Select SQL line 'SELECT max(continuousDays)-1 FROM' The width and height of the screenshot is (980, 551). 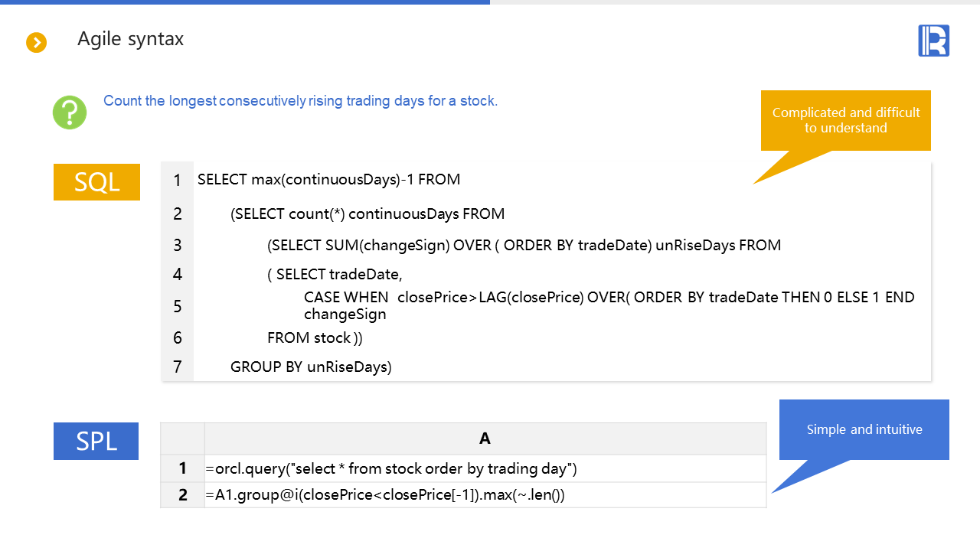pyautogui.click(x=329, y=180)
